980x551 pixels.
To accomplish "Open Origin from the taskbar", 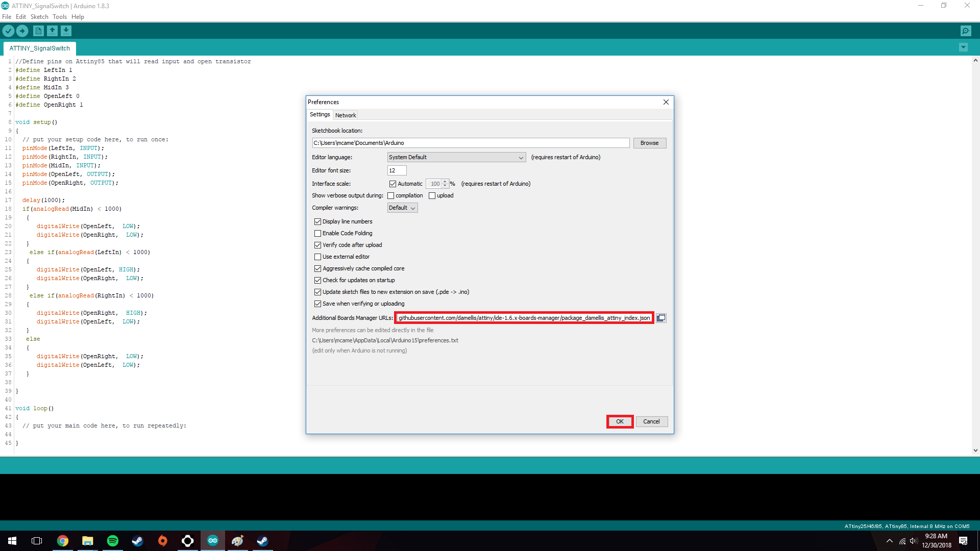I will pyautogui.click(x=163, y=541).
